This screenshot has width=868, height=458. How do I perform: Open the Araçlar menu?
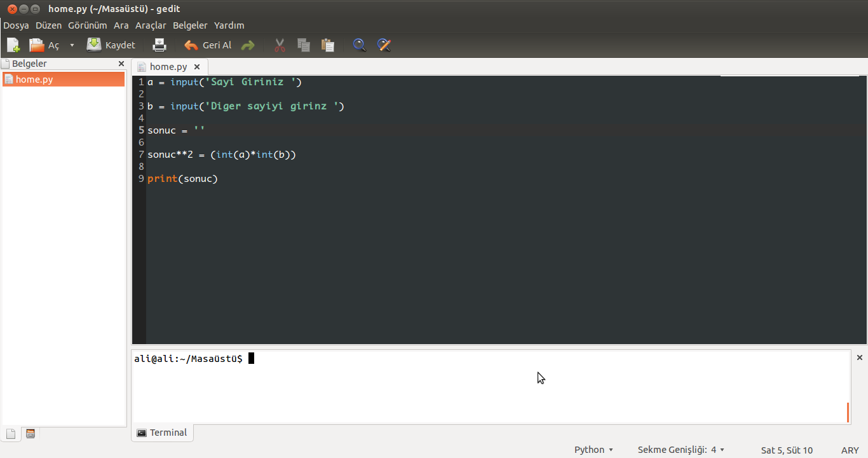coord(151,25)
